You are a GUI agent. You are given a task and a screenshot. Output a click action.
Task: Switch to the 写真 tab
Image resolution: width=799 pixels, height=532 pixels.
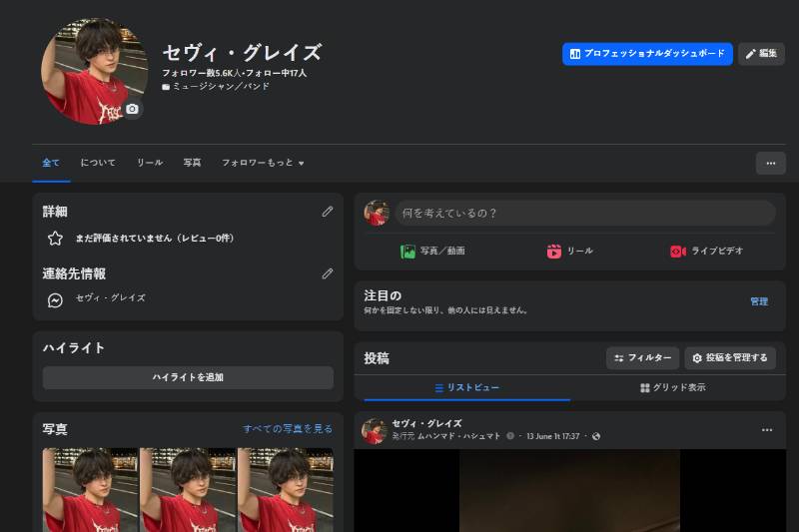192,163
